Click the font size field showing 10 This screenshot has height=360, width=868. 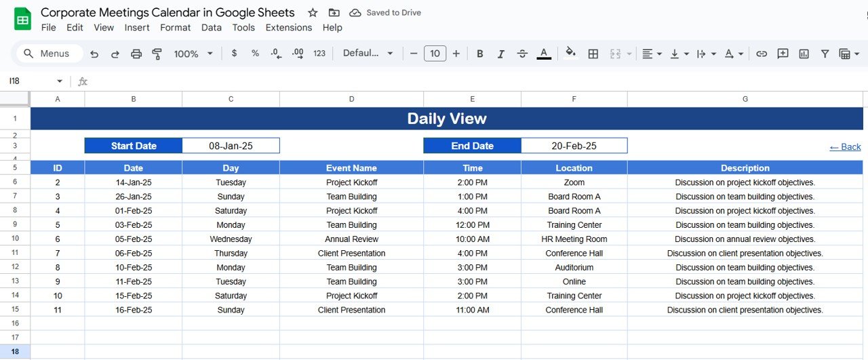[435, 54]
